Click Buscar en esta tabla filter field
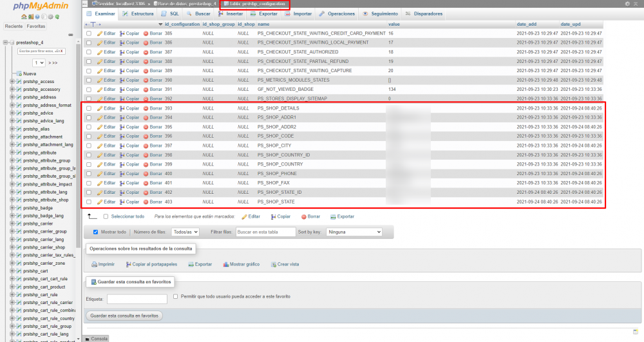This screenshot has width=644, height=342. point(265,232)
